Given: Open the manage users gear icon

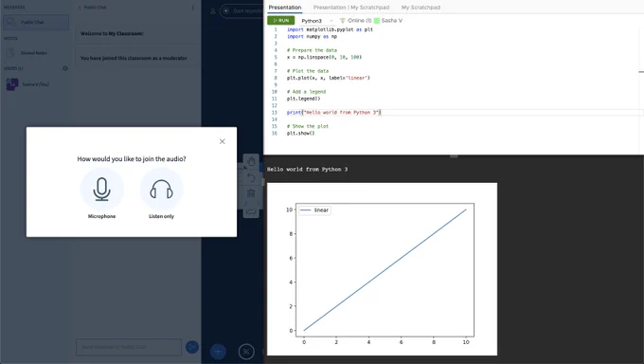Looking at the screenshot, I should [65, 68].
